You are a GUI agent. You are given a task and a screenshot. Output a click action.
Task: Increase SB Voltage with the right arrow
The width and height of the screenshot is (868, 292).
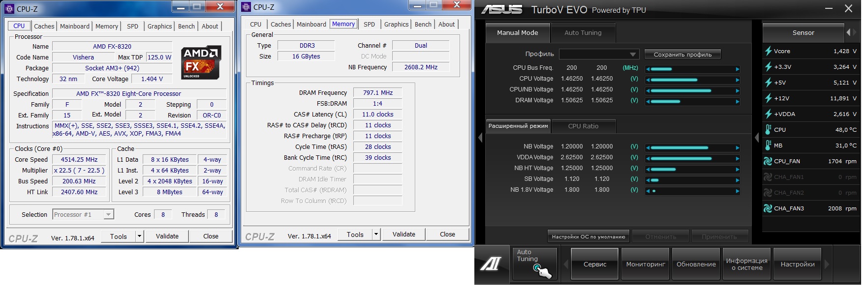tap(737, 180)
